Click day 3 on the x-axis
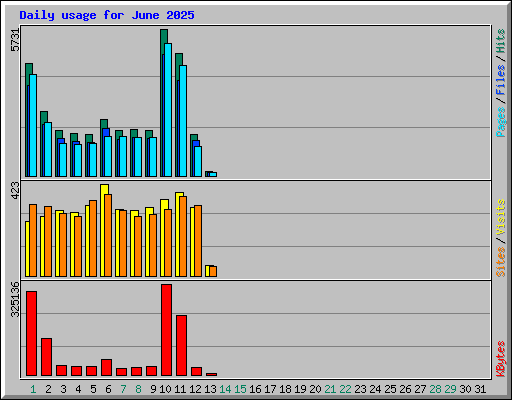The width and height of the screenshot is (512, 400). pos(63,389)
